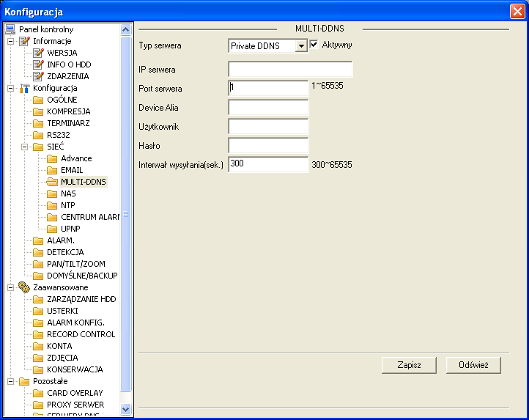The width and height of the screenshot is (529, 420).
Task: Open the DETEKCJA settings item
Action: (65, 252)
